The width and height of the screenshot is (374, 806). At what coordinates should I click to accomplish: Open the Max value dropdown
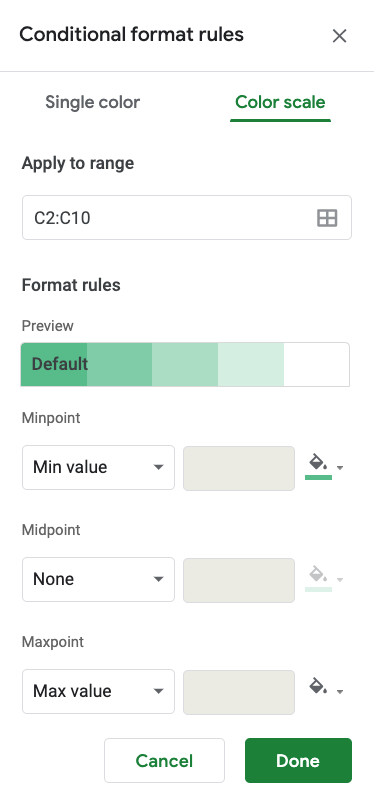pos(98,691)
